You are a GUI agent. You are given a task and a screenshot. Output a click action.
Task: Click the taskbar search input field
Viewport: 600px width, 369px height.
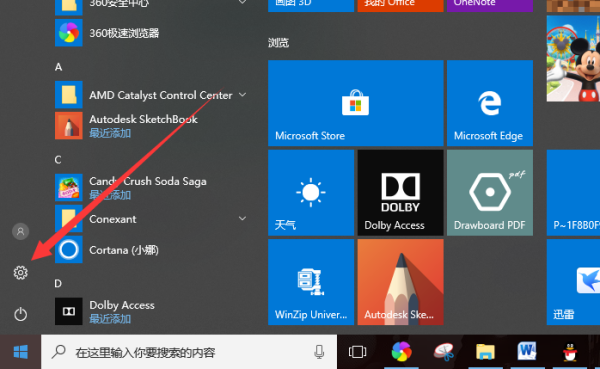(189, 352)
